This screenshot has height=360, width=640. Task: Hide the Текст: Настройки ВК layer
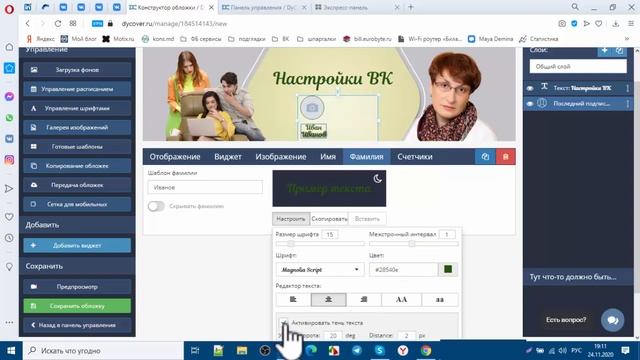530,88
